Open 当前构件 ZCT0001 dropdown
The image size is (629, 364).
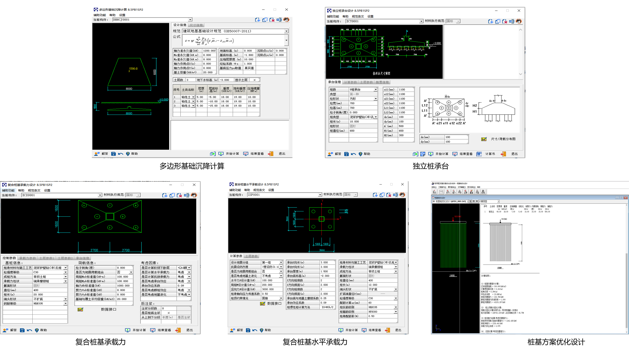421,22
